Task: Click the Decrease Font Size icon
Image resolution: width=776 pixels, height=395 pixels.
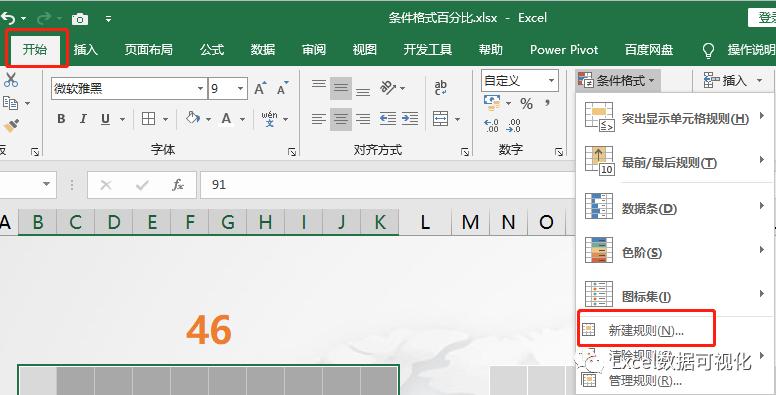Action: click(282, 89)
